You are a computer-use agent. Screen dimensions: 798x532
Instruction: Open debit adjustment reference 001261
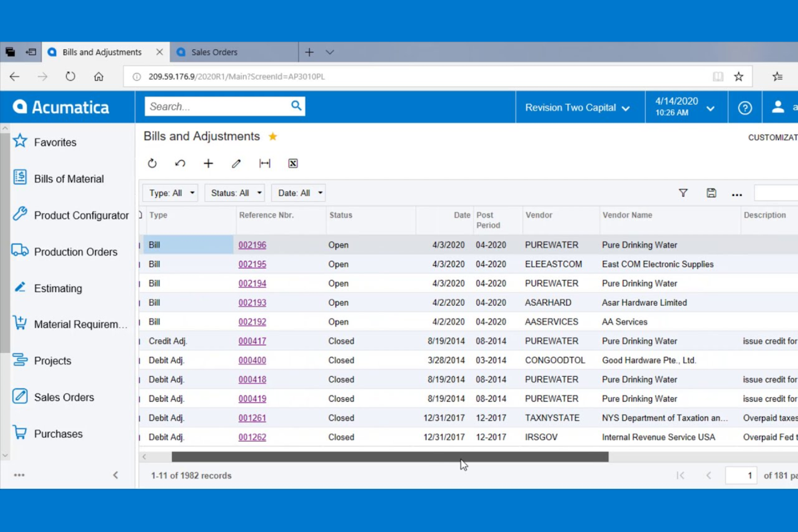click(x=252, y=418)
